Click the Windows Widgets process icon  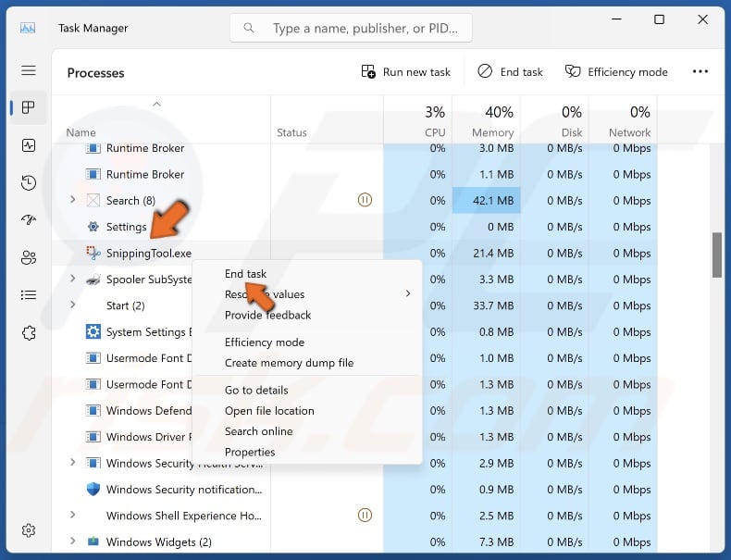tap(93, 541)
